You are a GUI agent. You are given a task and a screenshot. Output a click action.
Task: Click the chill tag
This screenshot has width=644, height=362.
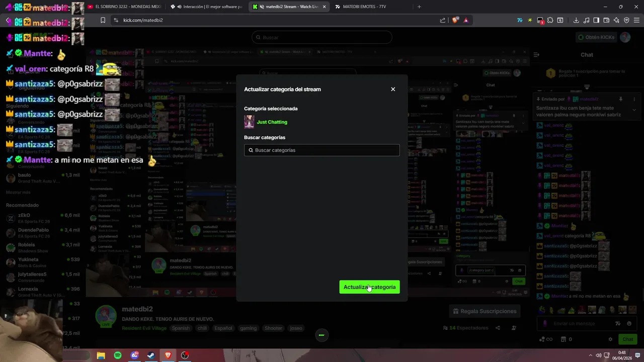pyautogui.click(x=202, y=328)
